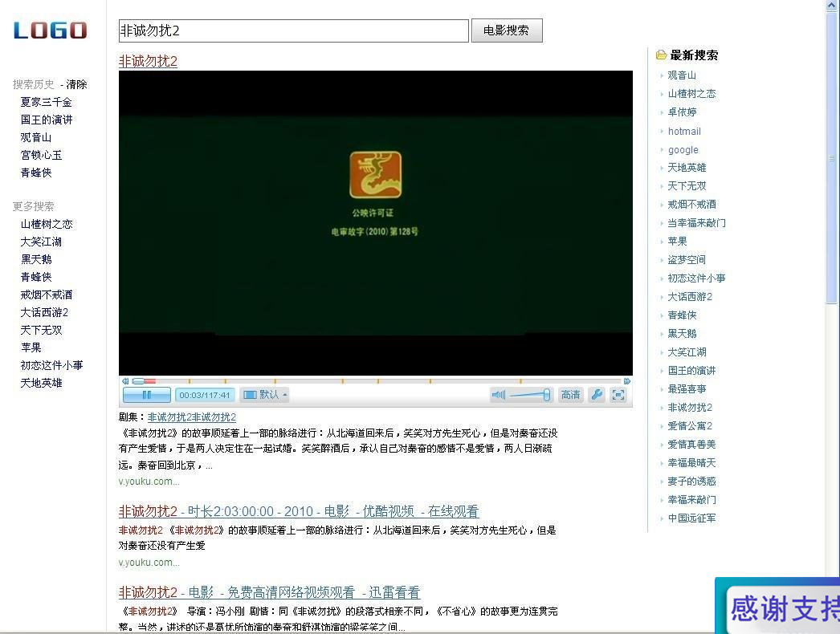The height and width of the screenshot is (634, 840).
Task: Open 中国远征军 in 最新搜索 list
Action: 691,518
